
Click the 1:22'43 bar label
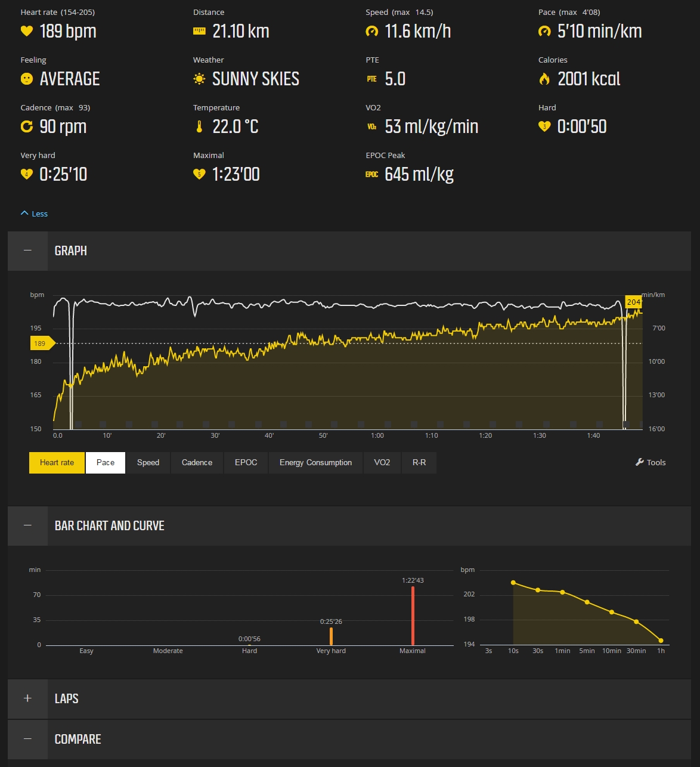[x=413, y=580]
